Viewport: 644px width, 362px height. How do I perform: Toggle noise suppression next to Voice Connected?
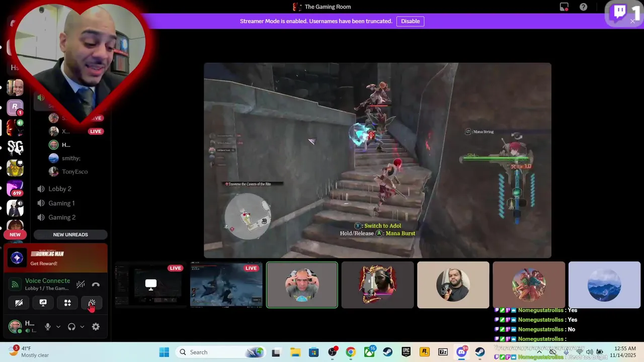(x=80, y=285)
